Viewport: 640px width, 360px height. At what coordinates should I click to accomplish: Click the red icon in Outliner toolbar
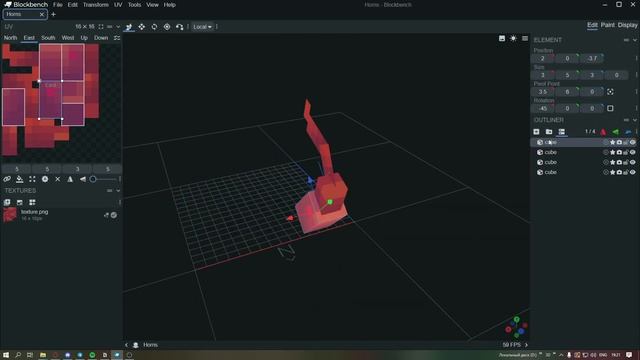pyautogui.click(x=603, y=132)
